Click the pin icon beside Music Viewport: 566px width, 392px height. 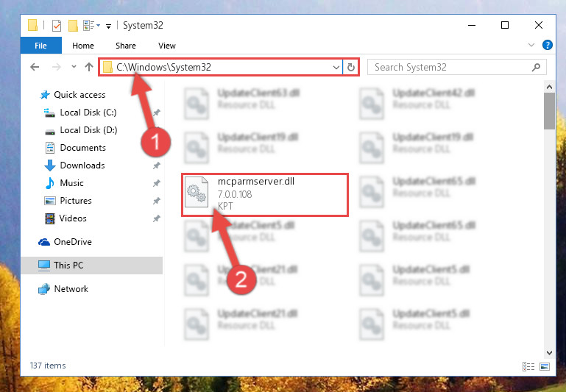coord(156,183)
